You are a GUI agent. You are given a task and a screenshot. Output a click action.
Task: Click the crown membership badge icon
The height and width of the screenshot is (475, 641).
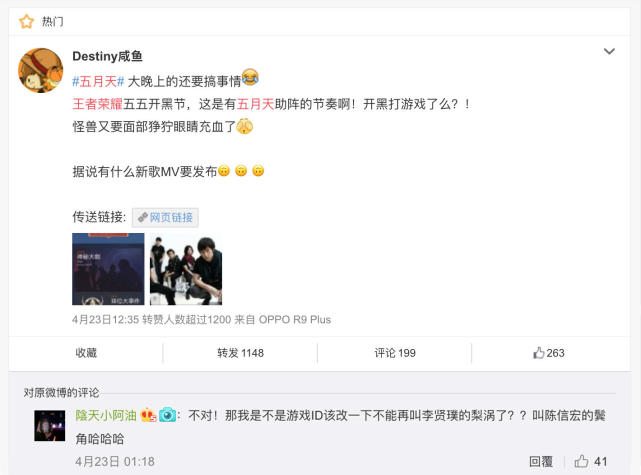[x=148, y=415]
